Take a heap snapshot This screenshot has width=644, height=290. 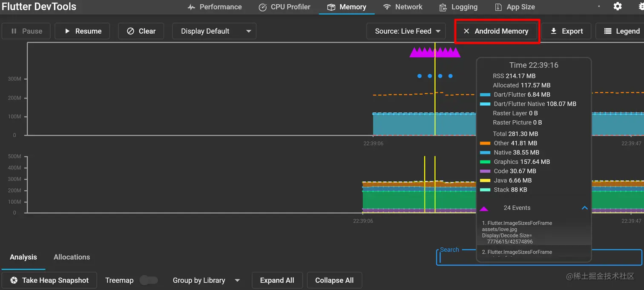coord(49,280)
